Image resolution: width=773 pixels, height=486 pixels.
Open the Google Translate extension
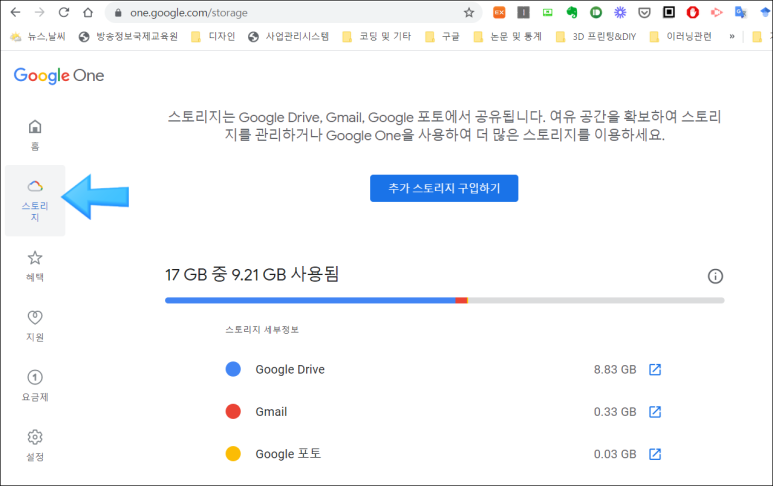coord(740,12)
